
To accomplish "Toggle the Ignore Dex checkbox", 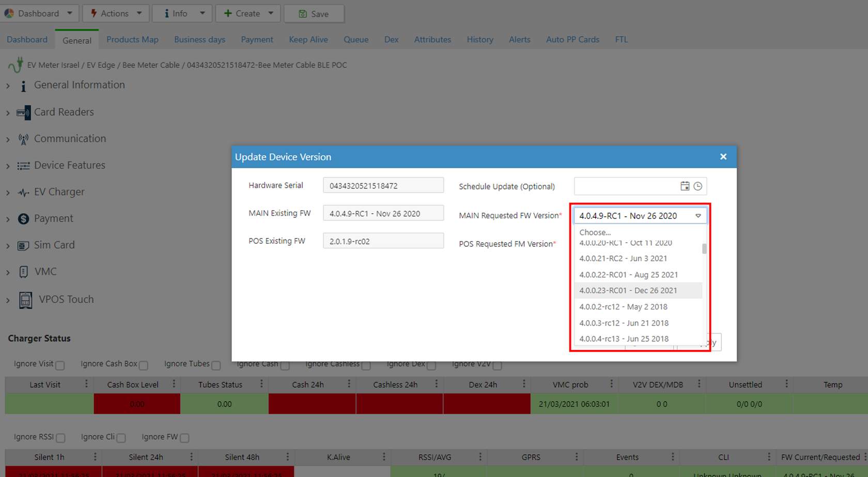I will [431, 365].
